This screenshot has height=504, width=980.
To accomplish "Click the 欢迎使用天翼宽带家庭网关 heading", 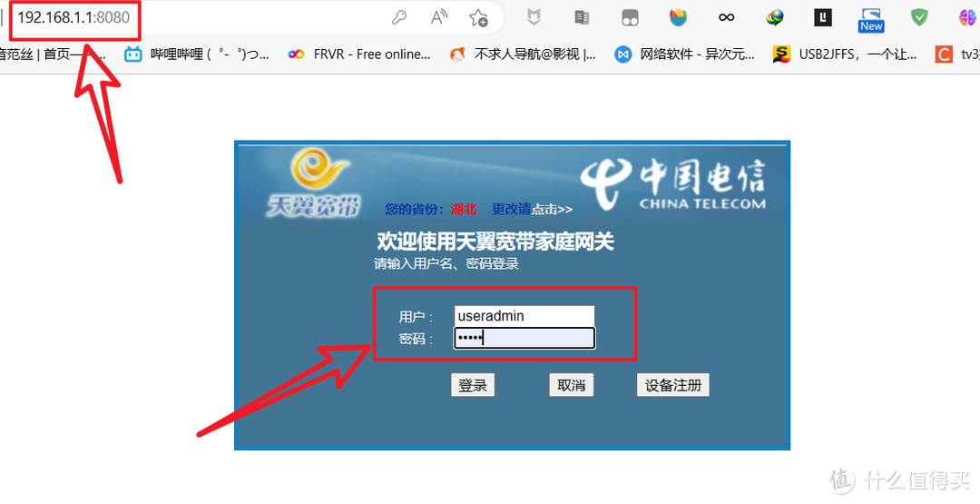I will (495, 242).
